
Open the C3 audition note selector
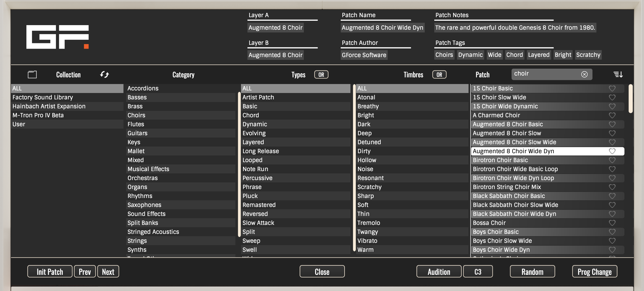click(x=478, y=272)
